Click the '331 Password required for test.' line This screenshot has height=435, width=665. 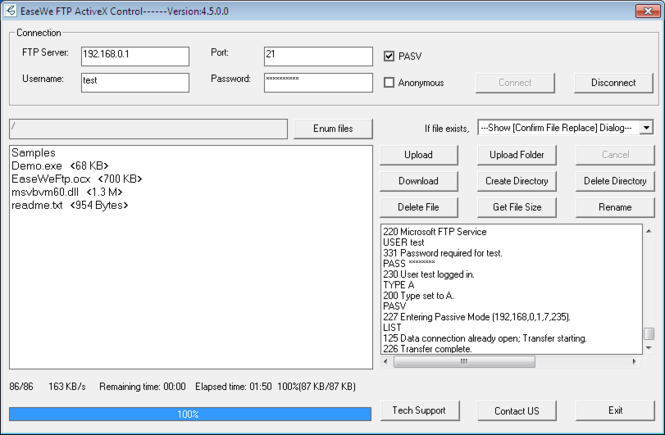(x=443, y=253)
